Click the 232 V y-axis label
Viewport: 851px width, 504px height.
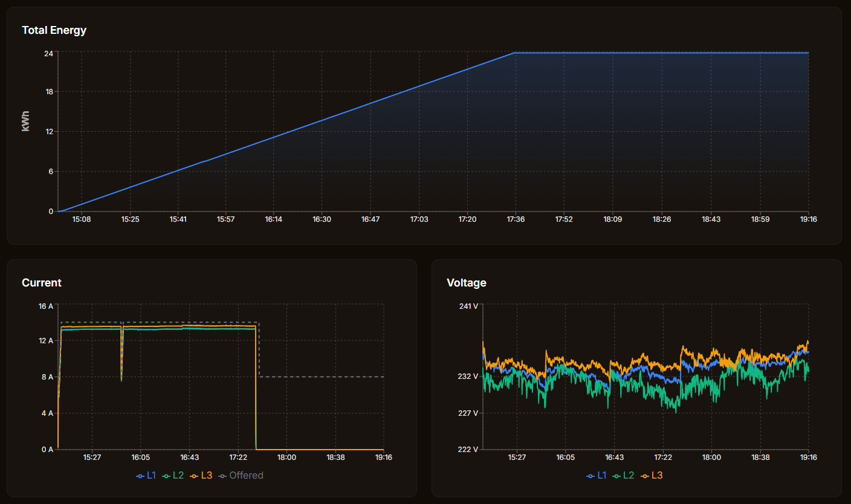coord(468,376)
